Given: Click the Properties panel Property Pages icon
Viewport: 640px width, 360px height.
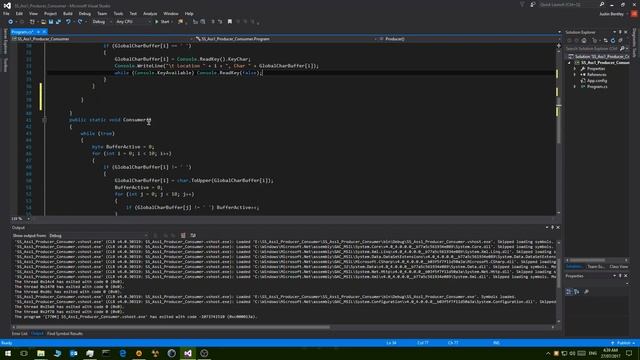Looking at the screenshot, I should [x=587, y=291].
